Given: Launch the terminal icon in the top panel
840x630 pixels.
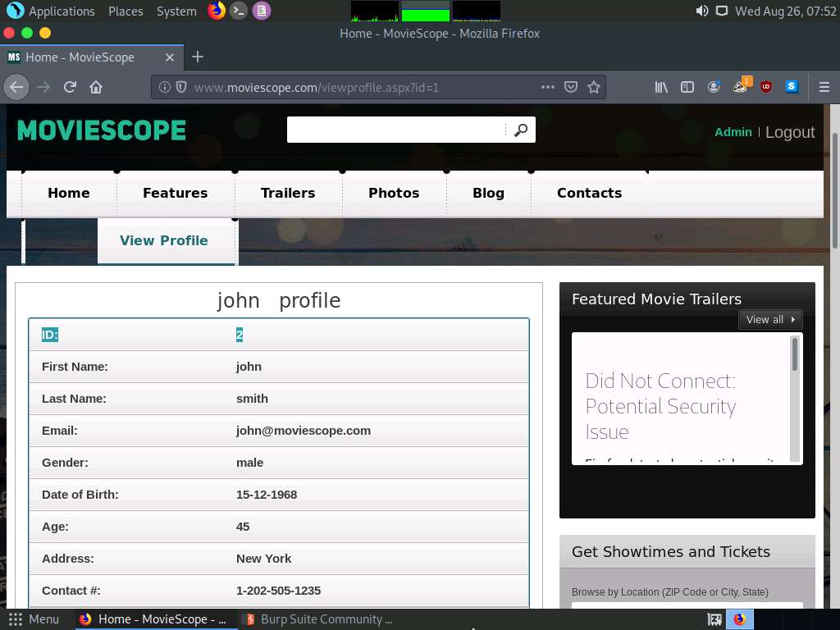Looking at the screenshot, I should (x=239, y=11).
